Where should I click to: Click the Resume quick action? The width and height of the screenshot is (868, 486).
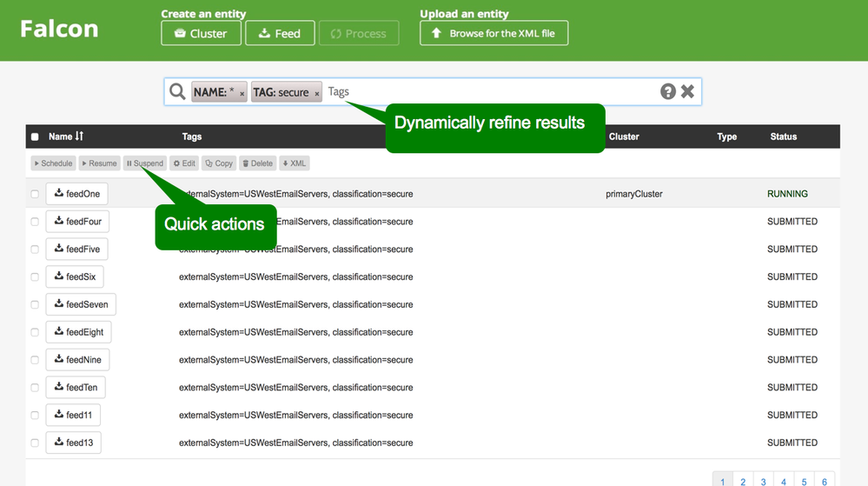click(x=99, y=163)
